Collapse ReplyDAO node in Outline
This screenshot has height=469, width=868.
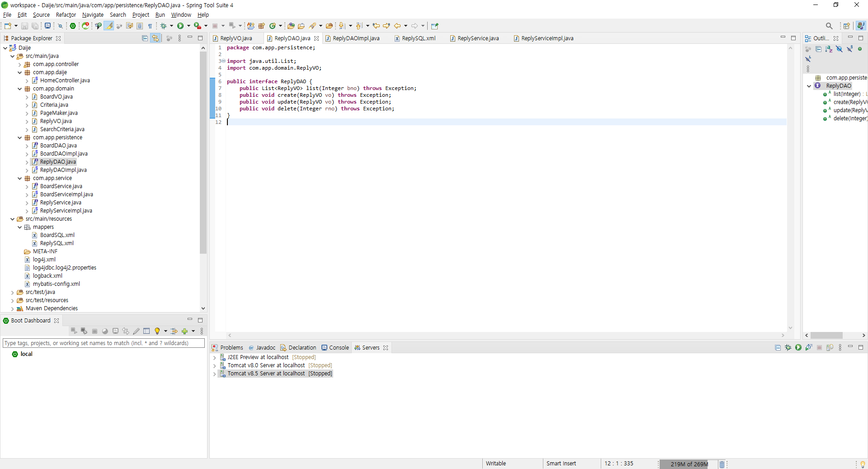(x=809, y=86)
